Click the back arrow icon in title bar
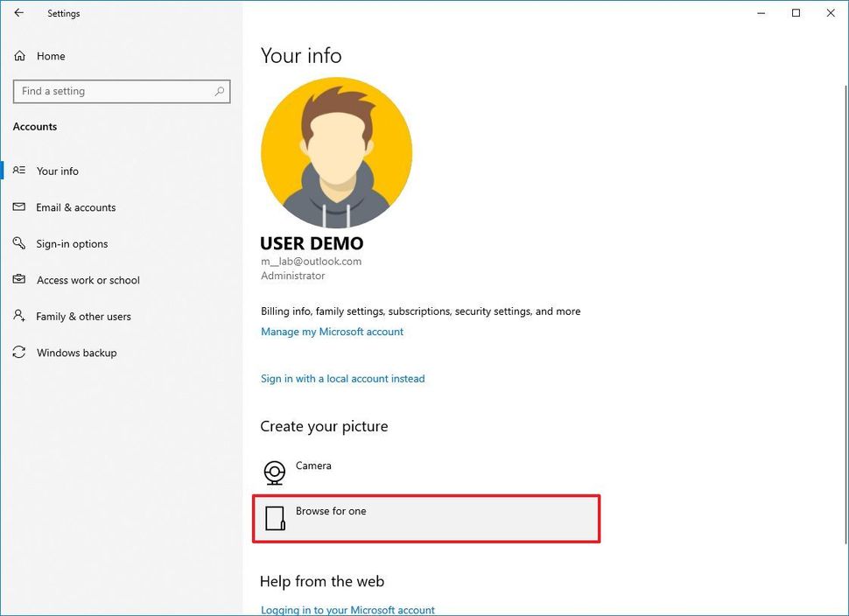The height and width of the screenshot is (616, 849). pos(18,13)
